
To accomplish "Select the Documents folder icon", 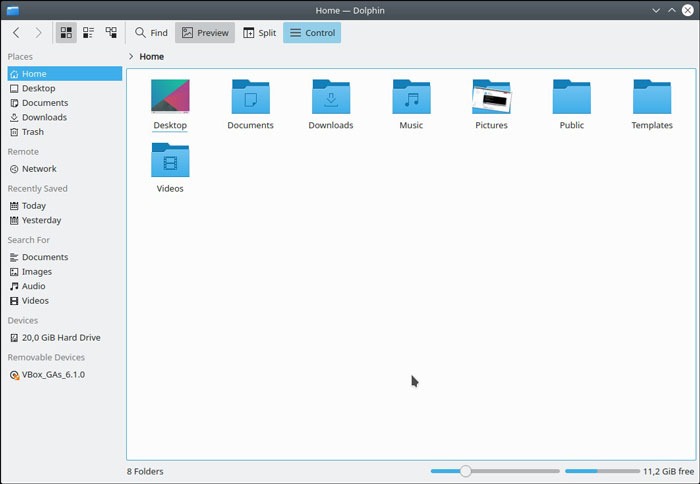I will pyautogui.click(x=250, y=96).
